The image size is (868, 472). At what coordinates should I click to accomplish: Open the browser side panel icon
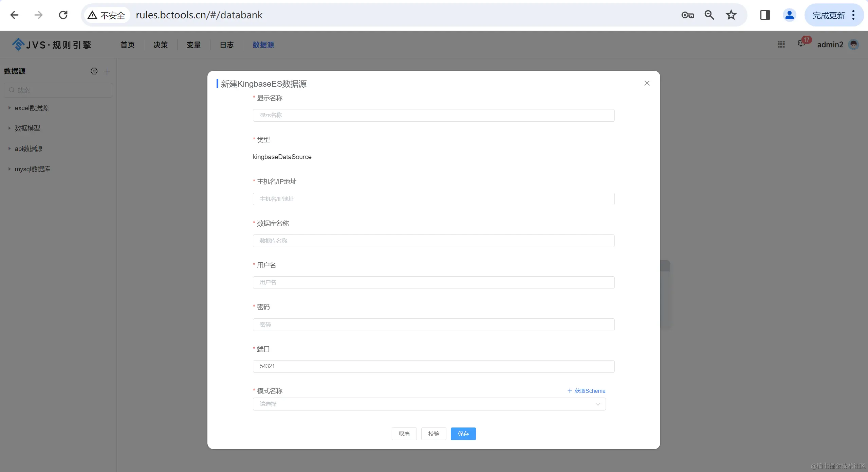765,15
